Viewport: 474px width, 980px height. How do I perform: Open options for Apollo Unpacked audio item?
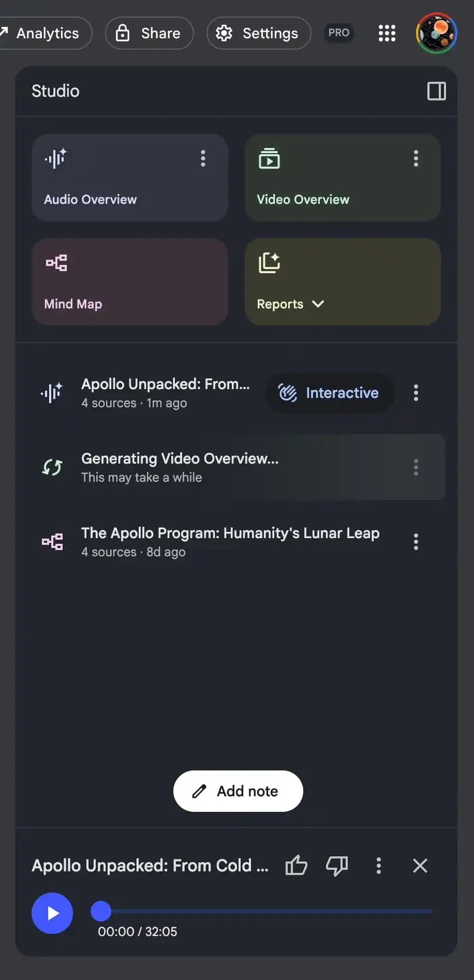(x=416, y=393)
